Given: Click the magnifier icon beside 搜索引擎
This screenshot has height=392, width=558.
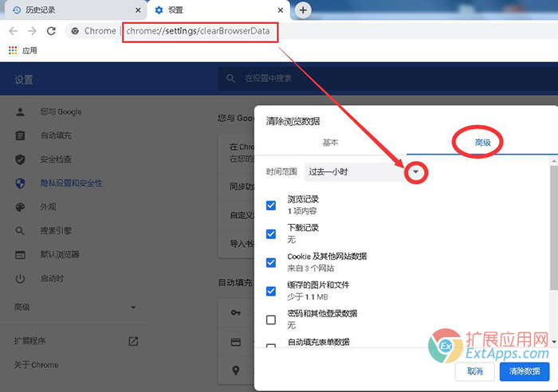Looking at the screenshot, I should pyautogui.click(x=20, y=231).
